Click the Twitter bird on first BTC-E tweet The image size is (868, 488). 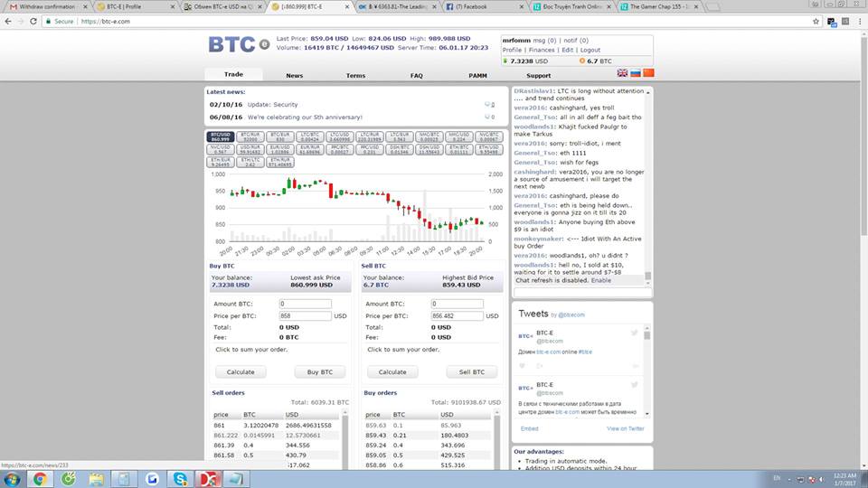click(635, 333)
